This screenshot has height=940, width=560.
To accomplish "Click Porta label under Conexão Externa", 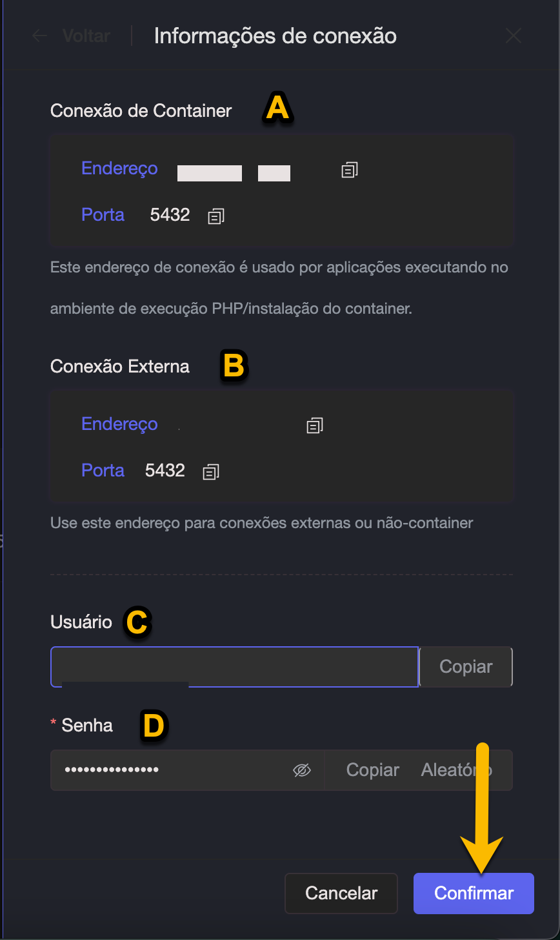I will pyautogui.click(x=103, y=471).
